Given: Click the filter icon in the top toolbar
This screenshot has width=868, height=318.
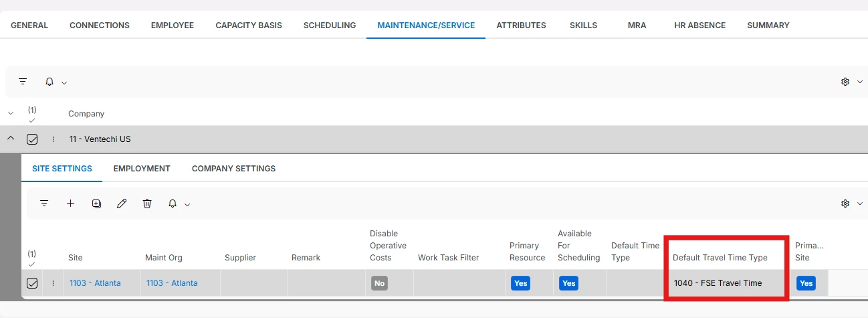Looking at the screenshot, I should pyautogui.click(x=23, y=82).
